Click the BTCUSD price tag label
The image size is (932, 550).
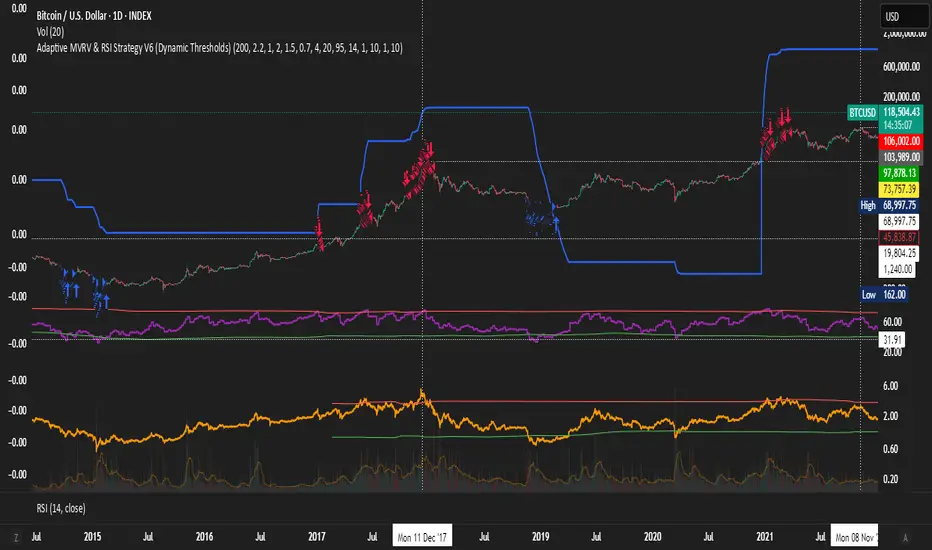coord(862,112)
